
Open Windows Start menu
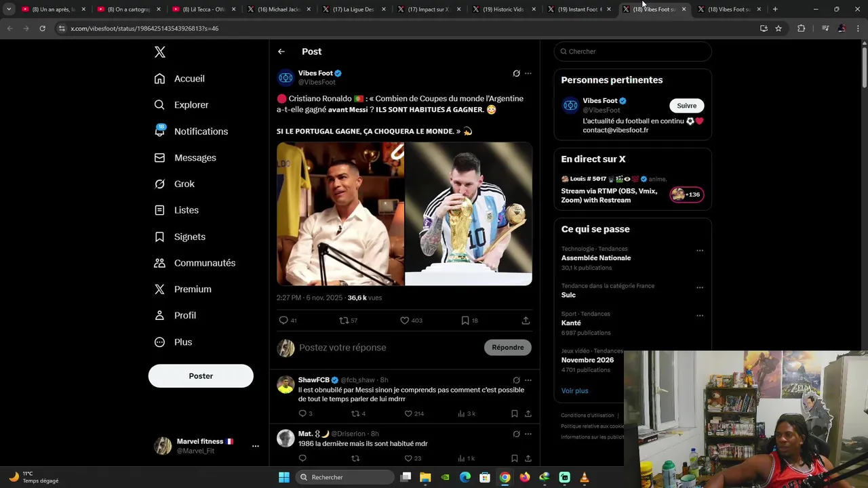click(284, 477)
